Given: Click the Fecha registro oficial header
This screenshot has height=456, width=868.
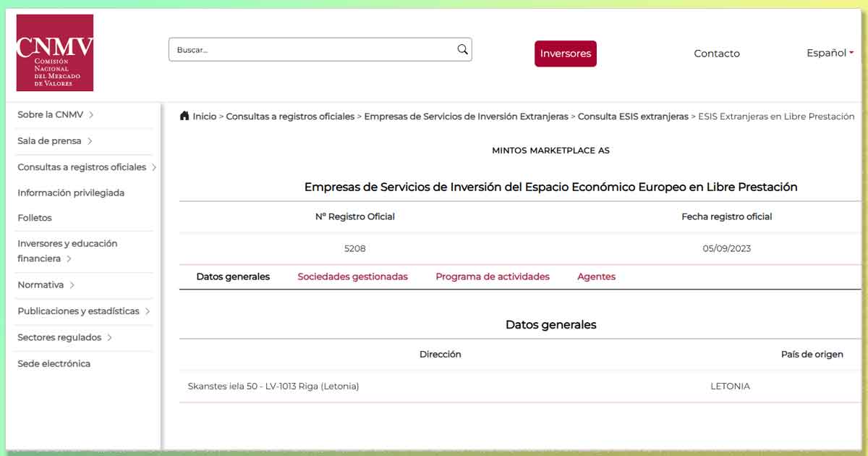Looking at the screenshot, I should click(727, 216).
